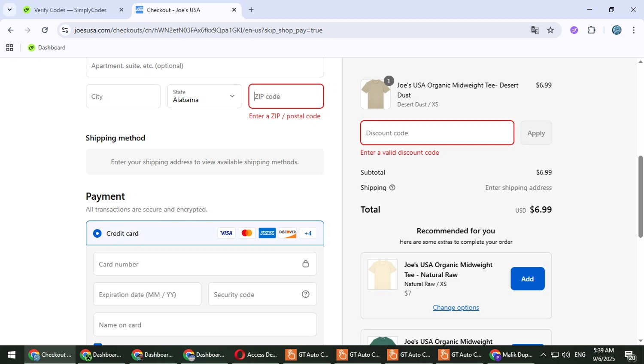The width and height of the screenshot is (644, 364).
Task: Close the Checkout - Joe's USA tab
Action: (x=234, y=9)
